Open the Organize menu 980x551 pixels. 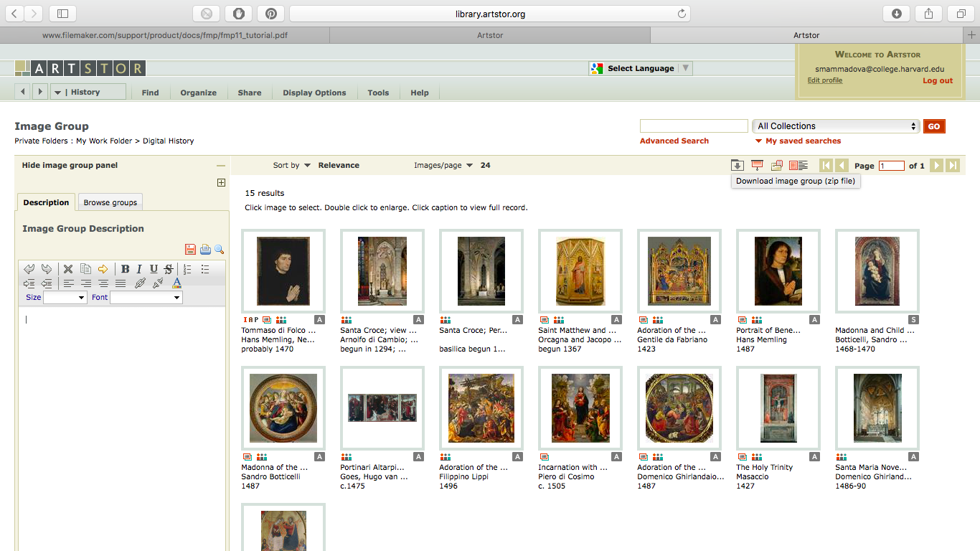199,93
